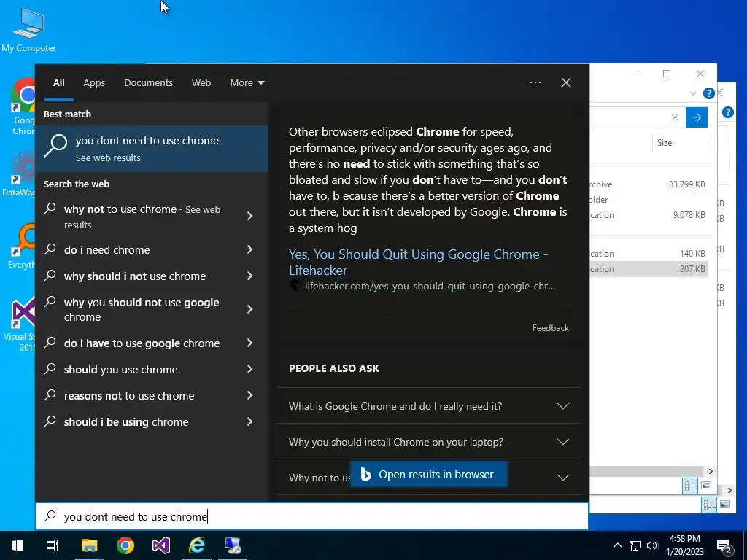Screen dimensions: 747x560
Task: Open the network status tray icon
Action: point(635,545)
